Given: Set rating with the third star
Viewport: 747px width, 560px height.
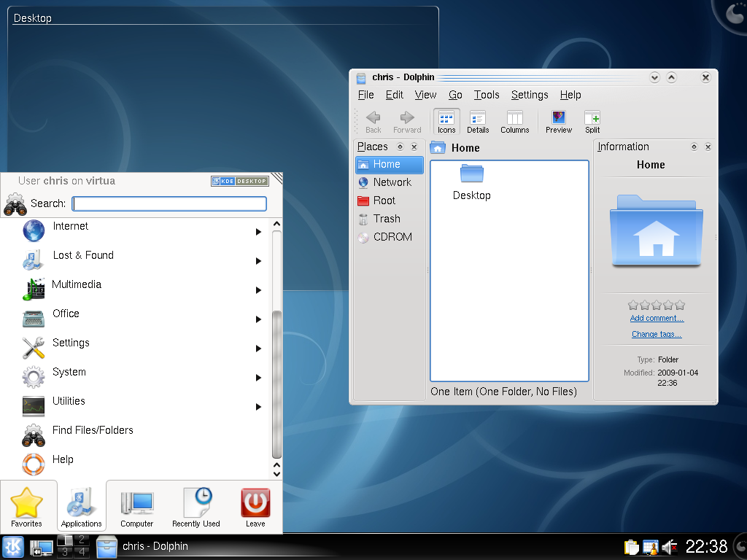Looking at the screenshot, I should pyautogui.click(x=657, y=305).
